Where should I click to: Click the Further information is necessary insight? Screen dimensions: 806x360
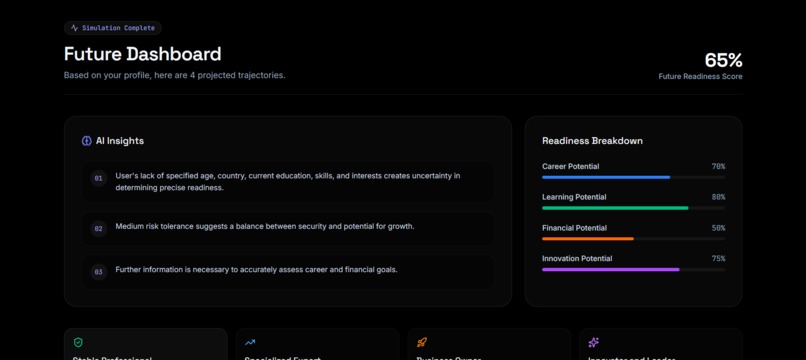tap(288, 272)
